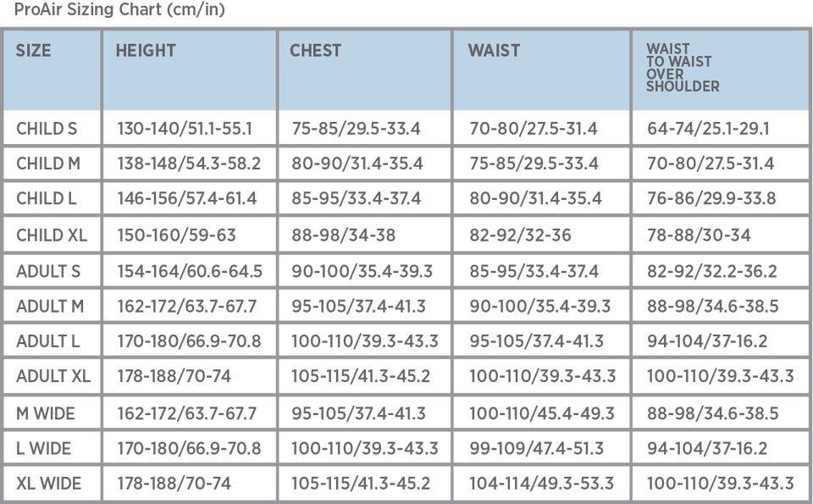813x504 pixels.
Task: Click the SIZE column header
Action: click(x=34, y=51)
